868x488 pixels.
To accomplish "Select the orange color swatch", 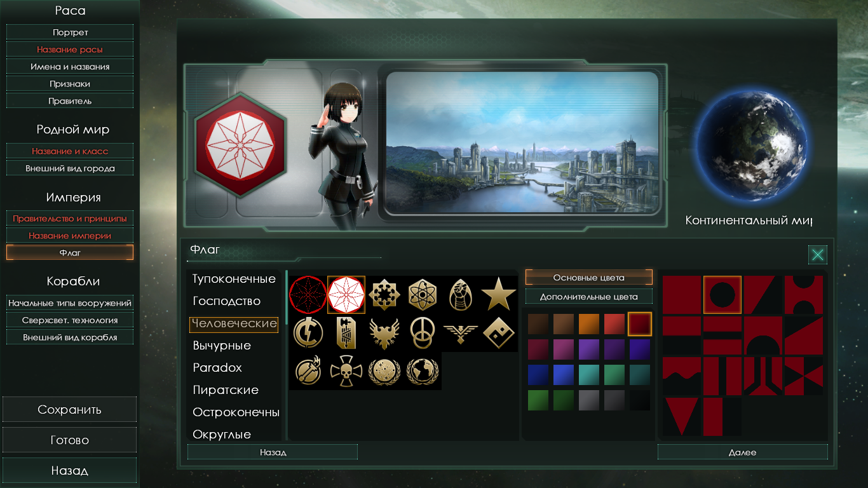I will (589, 324).
